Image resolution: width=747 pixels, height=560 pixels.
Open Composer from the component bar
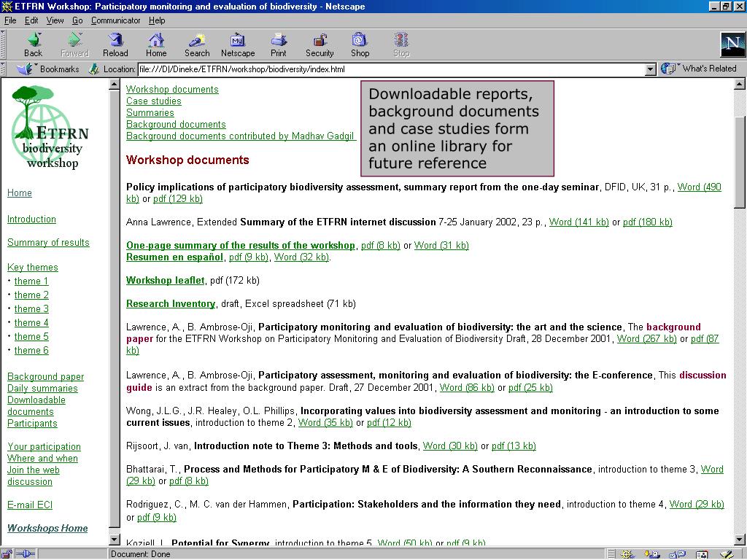[727, 554]
